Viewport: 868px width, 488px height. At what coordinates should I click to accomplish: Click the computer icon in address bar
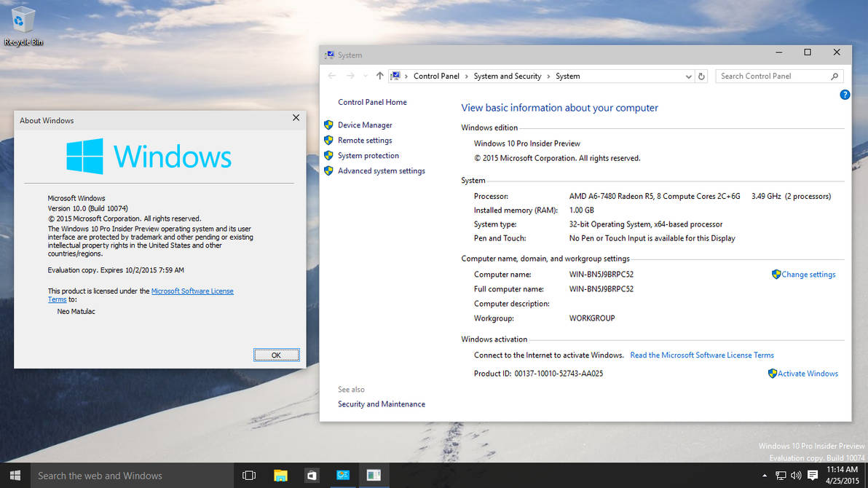click(x=395, y=76)
